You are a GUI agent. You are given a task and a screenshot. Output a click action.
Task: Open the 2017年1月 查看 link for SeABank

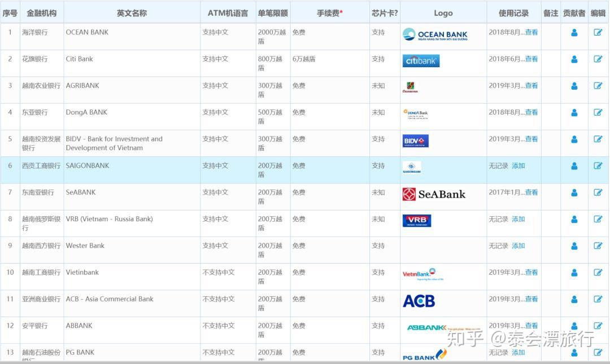pyautogui.click(x=531, y=192)
